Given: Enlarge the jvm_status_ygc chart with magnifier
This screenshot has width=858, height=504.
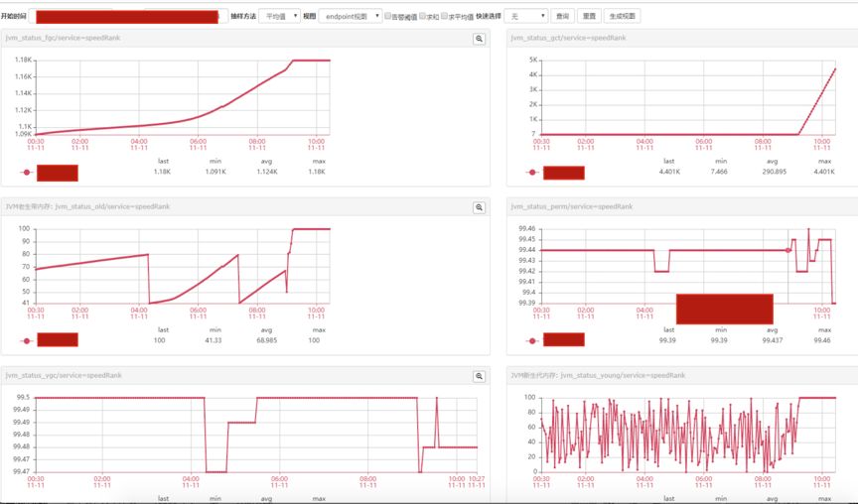Looking at the screenshot, I should [479, 376].
